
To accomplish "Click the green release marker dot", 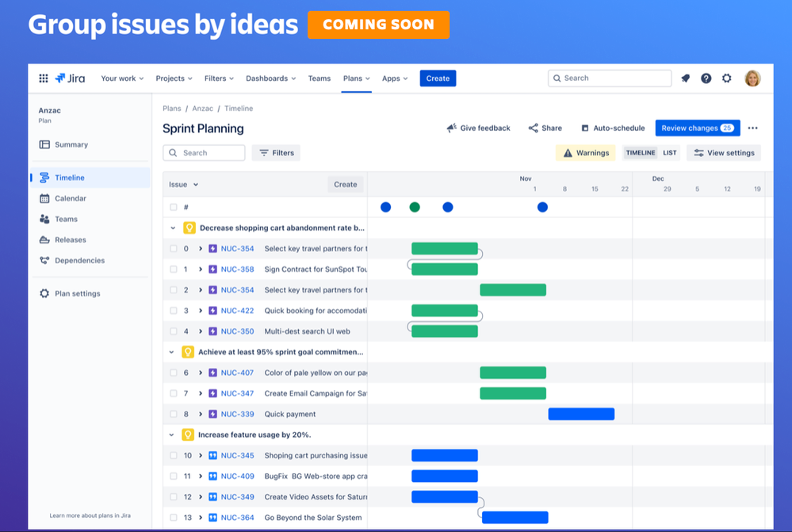I will 415,207.
